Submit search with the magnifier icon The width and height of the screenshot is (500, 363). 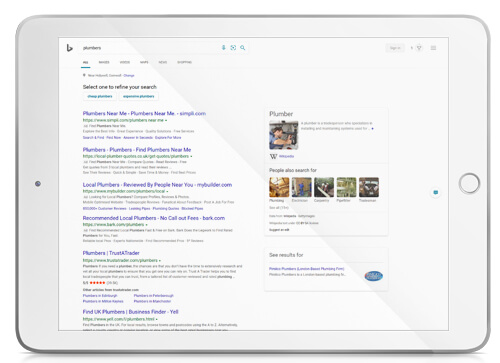243,48
